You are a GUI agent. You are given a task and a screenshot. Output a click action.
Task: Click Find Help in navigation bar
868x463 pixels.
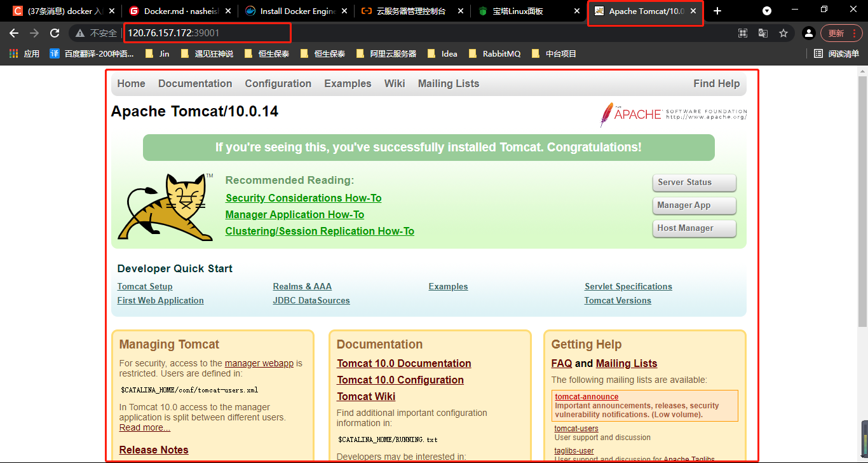coord(717,83)
